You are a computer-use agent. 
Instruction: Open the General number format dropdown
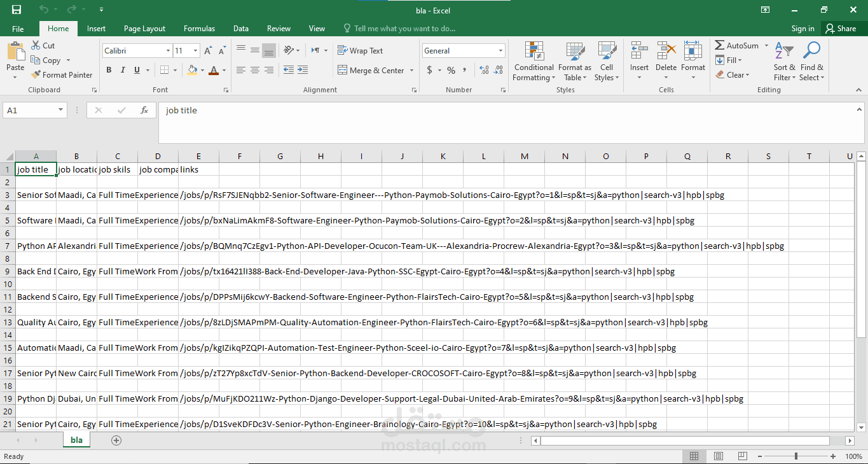pyautogui.click(x=501, y=51)
